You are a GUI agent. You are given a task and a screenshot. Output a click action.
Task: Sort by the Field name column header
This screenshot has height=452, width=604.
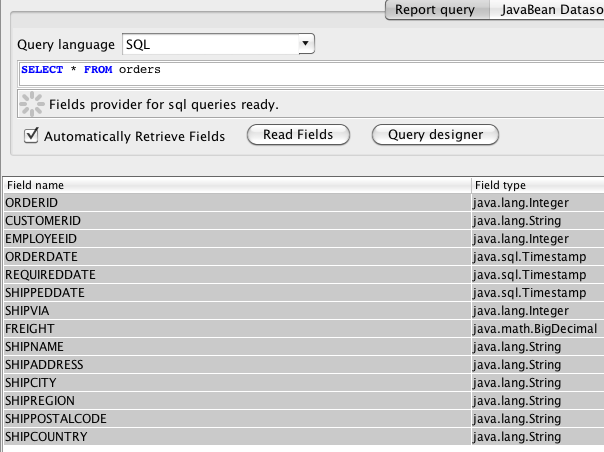pyautogui.click(x=236, y=185)
